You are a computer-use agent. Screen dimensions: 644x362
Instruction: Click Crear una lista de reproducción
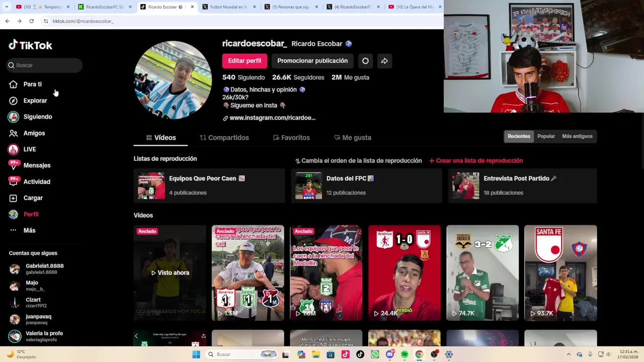tap(476, 161)
